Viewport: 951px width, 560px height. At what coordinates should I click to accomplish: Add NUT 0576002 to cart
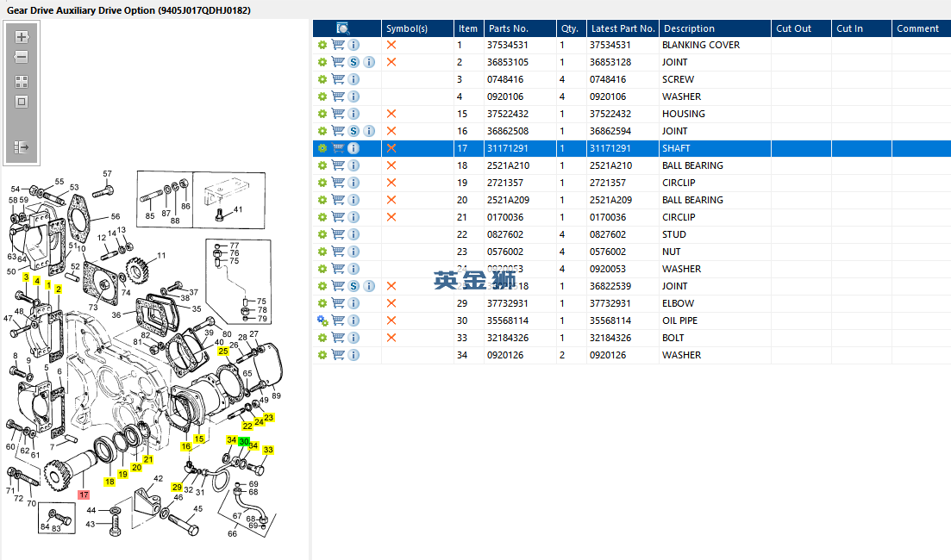click(338, 252)
